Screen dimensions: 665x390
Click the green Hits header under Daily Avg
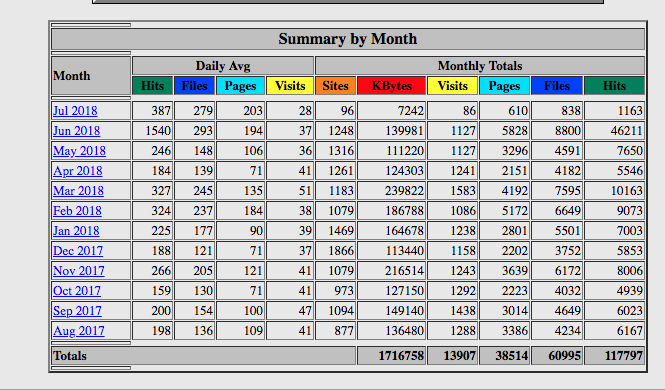point(152,86)
